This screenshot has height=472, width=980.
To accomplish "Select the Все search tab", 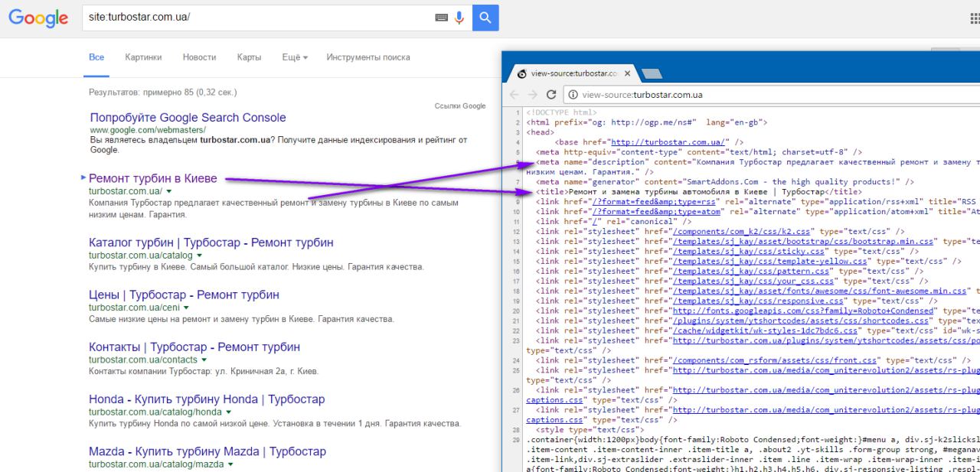I will click(x=96, y=57).
